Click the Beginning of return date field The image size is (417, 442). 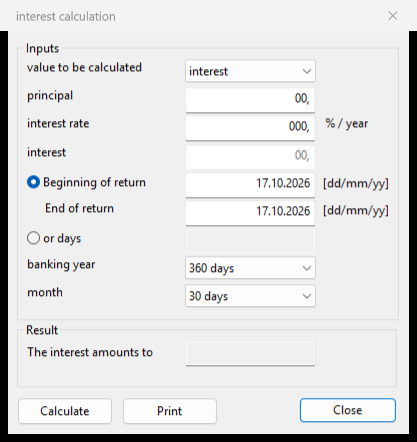coord(250,184)
